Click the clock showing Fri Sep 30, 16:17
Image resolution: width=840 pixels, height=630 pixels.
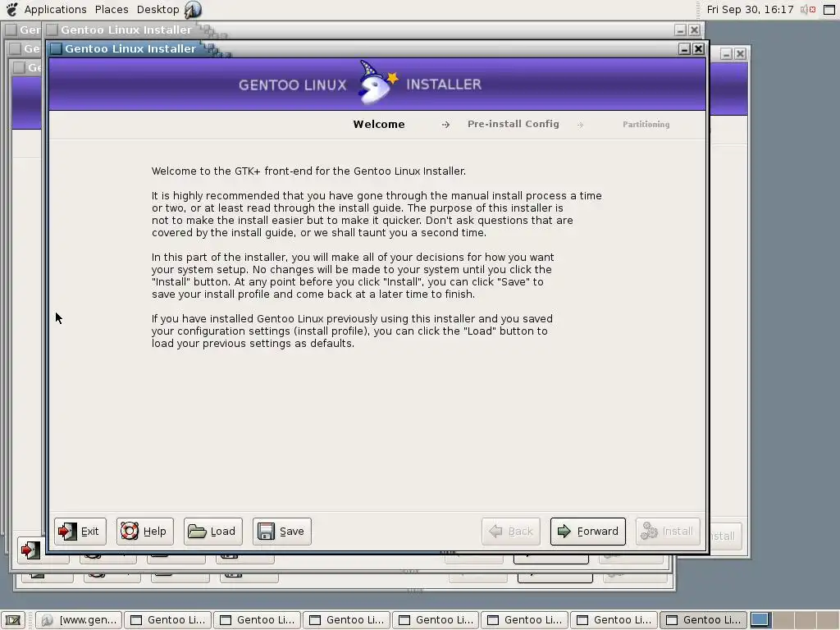[x=750, y=9]
